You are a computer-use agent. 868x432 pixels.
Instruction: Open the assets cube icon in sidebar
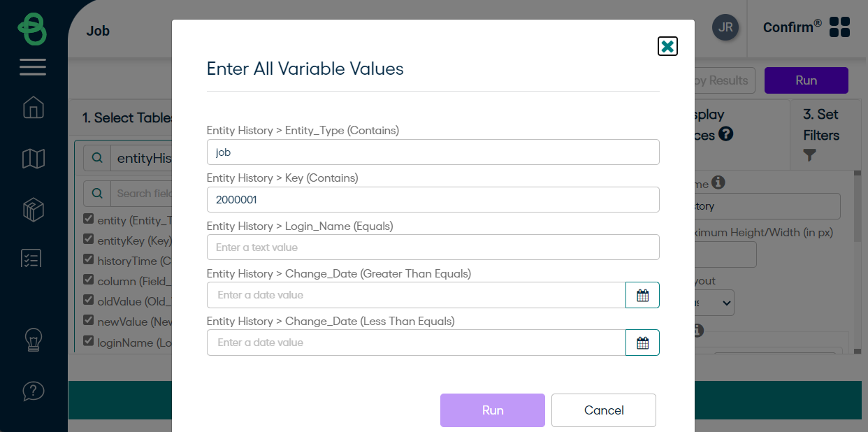point(33,209)
